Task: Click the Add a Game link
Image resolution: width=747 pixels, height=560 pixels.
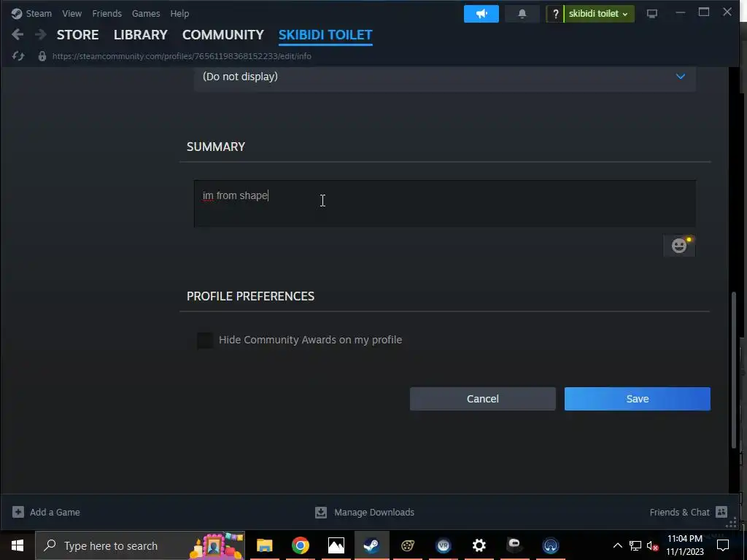Action: pyautogui.click(x=55, y=513)
